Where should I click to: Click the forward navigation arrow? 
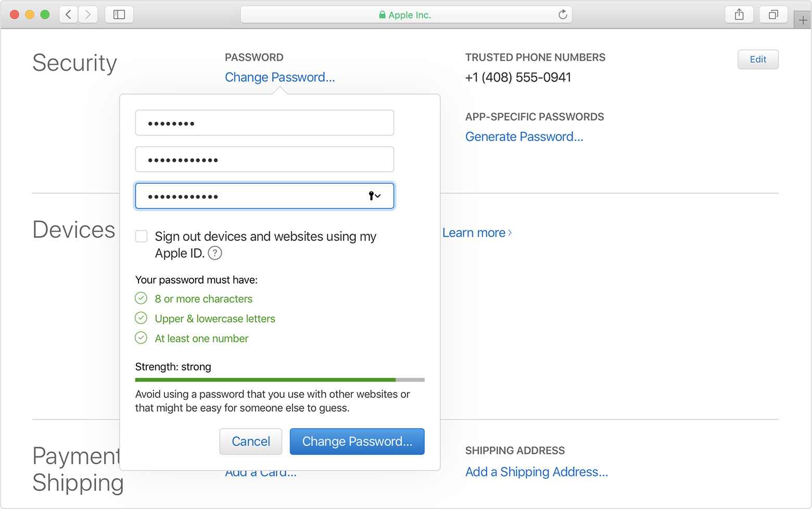[x=88, y=15]
